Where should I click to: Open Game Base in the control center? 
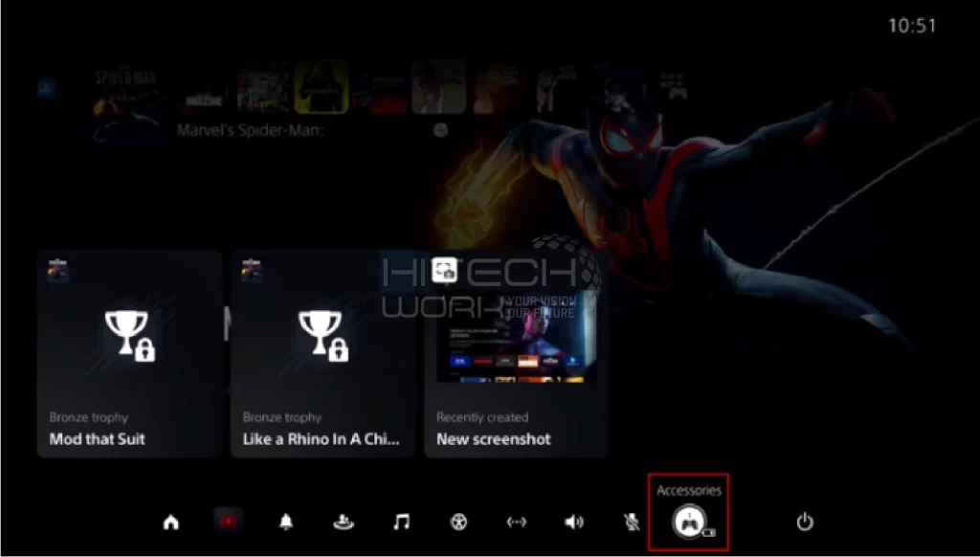pos(344,522)
